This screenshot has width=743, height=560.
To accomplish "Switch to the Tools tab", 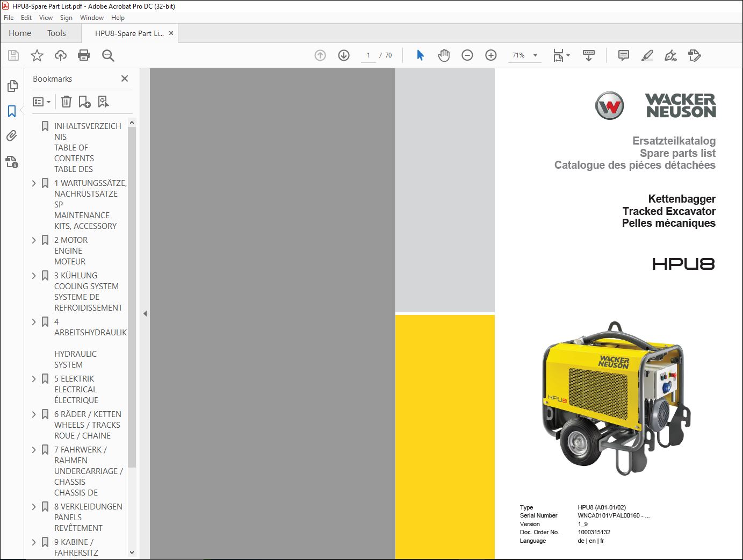I will (56, 33).
